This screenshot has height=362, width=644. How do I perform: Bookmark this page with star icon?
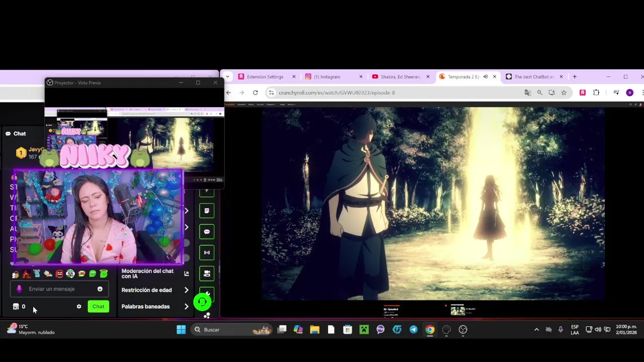pyautogui.click(x=564, y=93)
